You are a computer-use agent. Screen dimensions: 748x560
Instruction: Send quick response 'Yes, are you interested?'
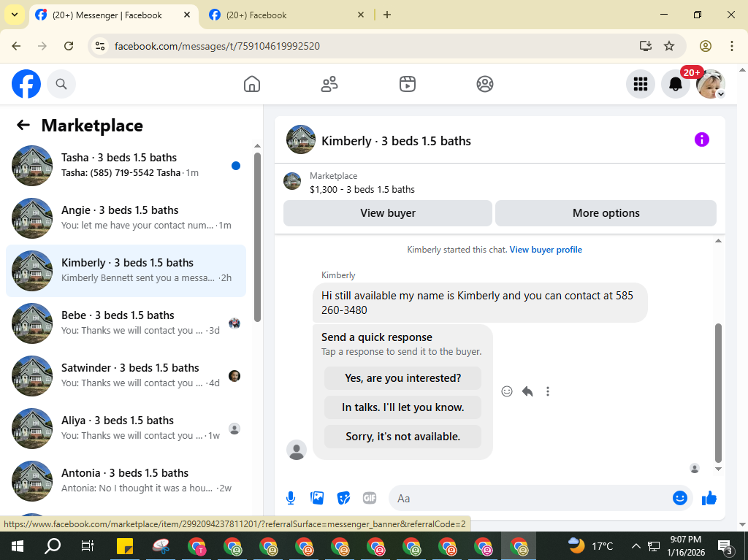tap(402, 378)
